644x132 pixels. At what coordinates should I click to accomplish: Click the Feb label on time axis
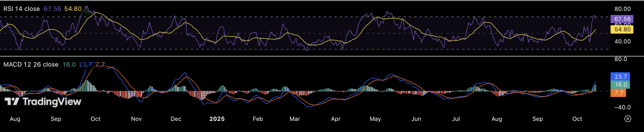click(x=258, y=119)
